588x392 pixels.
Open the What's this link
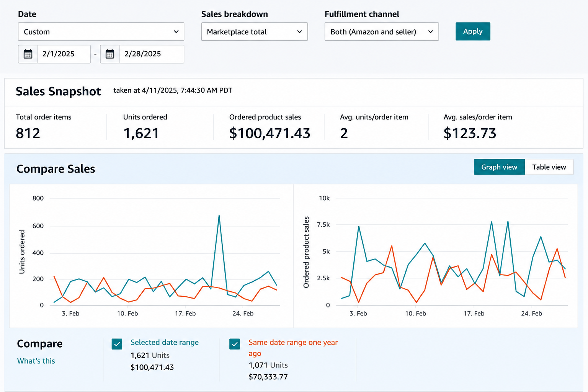point(36,361)
